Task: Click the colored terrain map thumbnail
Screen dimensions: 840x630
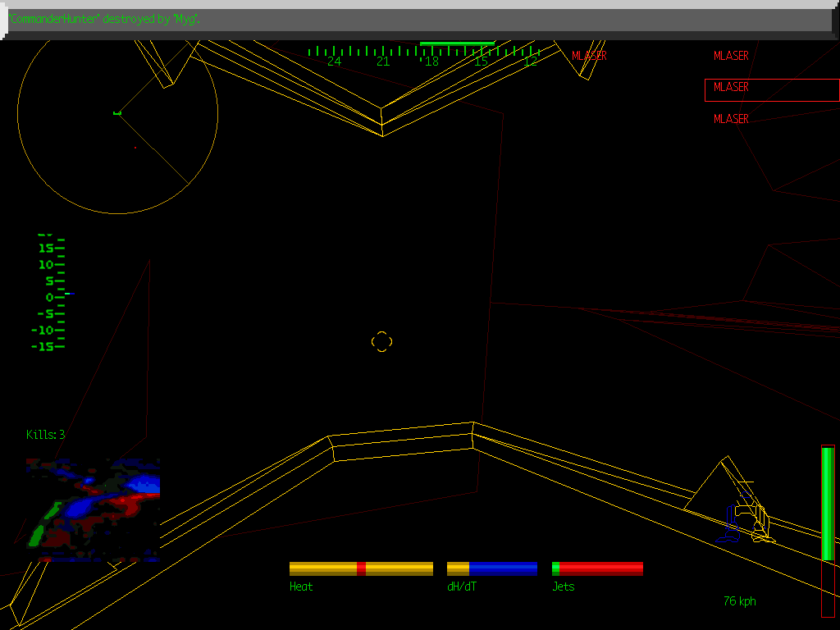Action: pos(92,509)
